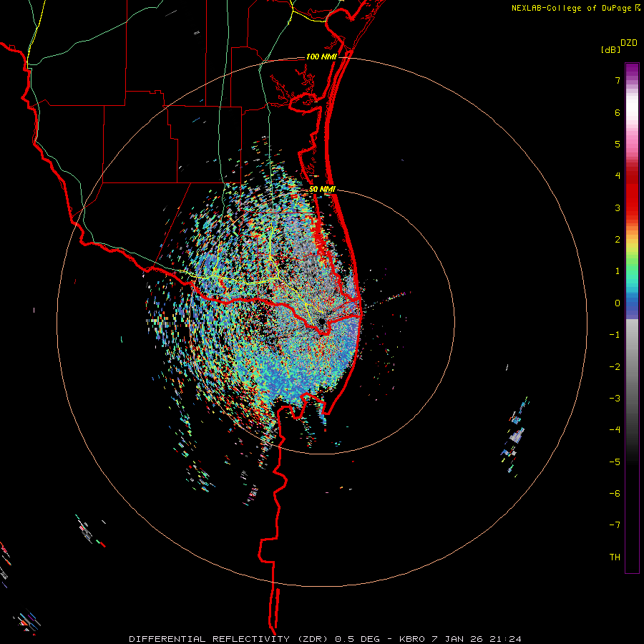Click the 5 value on the color scale
This screenshot has height=644, width=644.
coord(618,144)
